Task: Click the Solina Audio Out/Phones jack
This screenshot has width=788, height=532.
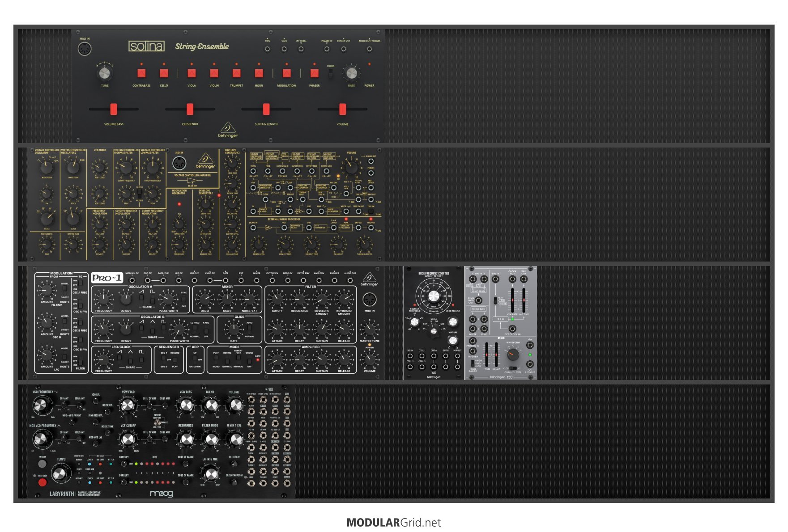Action: (x=369, y=49)
